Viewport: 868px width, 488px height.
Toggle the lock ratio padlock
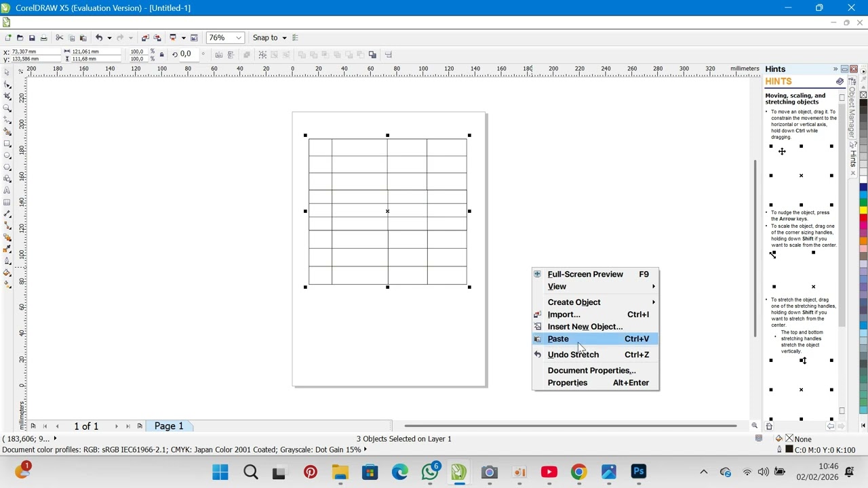click(161, 55)
